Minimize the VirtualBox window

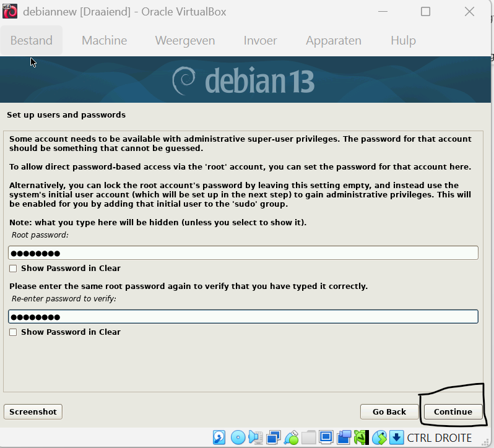(x=383, y=12)
